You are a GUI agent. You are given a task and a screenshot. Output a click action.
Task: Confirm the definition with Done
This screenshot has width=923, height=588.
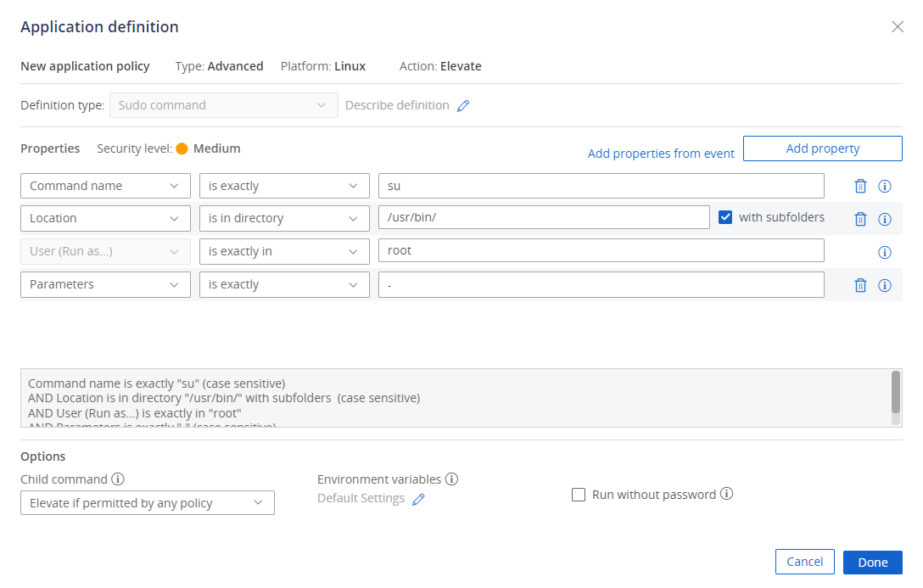pos(872,562)
